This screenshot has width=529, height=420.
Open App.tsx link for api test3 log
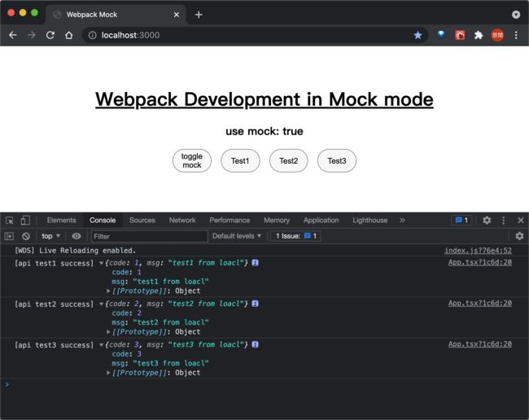click(479, 344)
